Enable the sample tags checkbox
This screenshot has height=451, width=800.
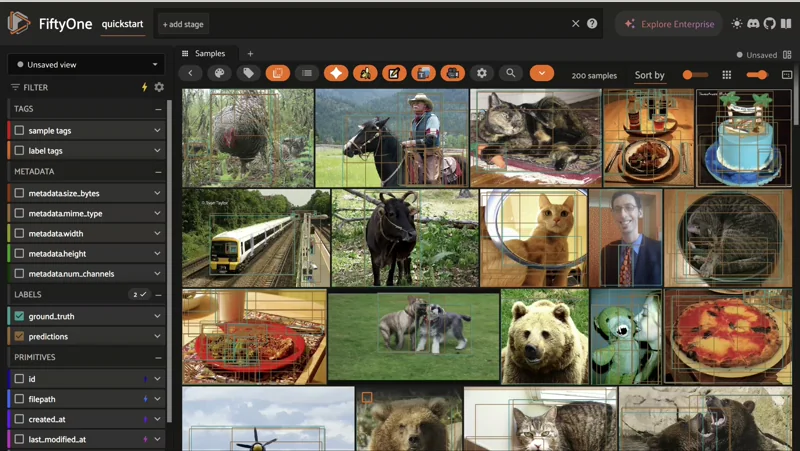(19, 131)
